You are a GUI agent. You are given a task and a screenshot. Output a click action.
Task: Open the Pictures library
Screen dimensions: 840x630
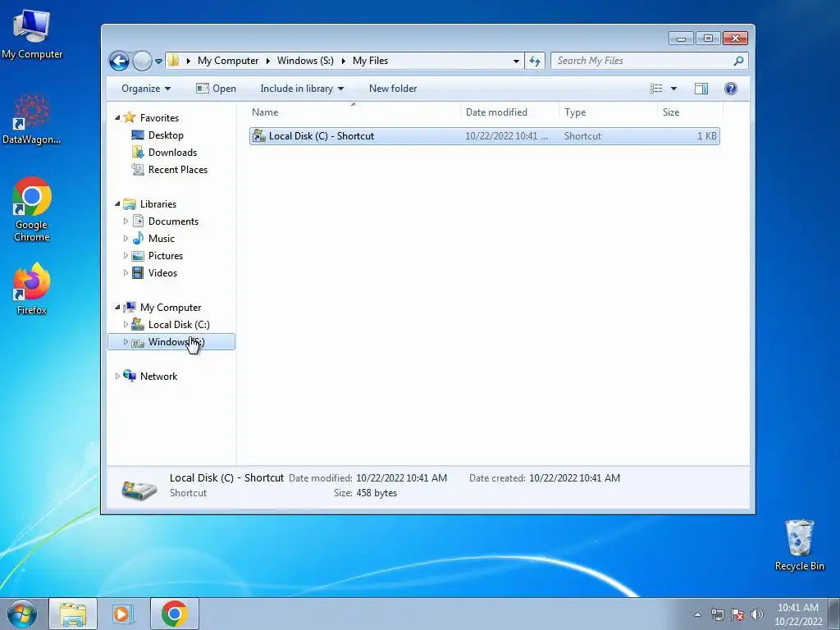[x=166, y=256]
